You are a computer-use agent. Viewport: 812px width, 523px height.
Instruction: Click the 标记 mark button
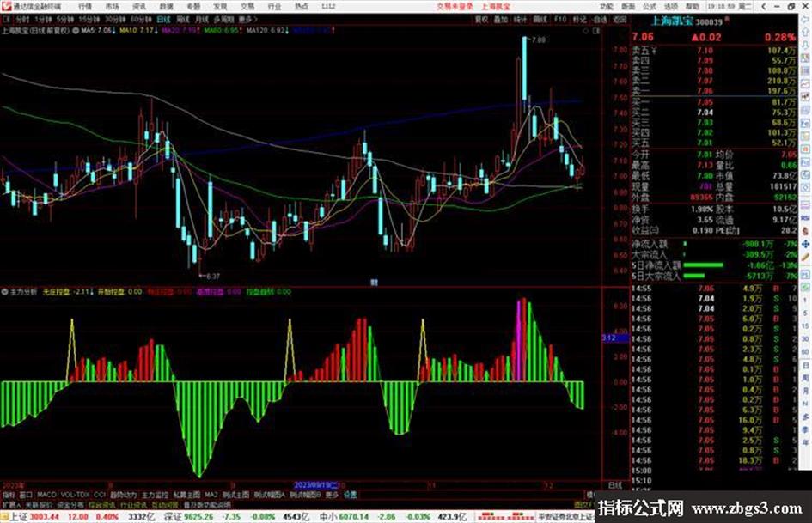point(579,19)
